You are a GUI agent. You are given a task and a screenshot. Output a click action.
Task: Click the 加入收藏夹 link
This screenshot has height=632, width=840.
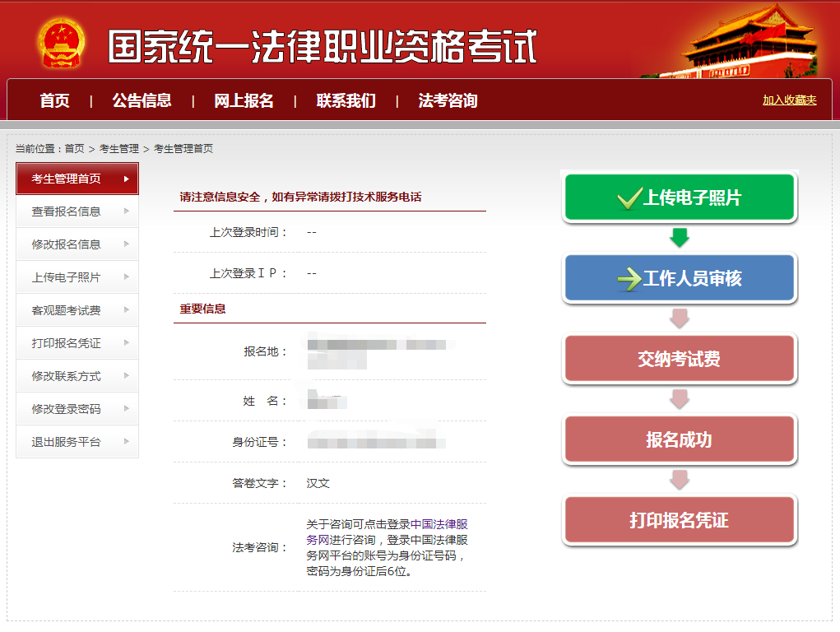click(x=789, y=100)
